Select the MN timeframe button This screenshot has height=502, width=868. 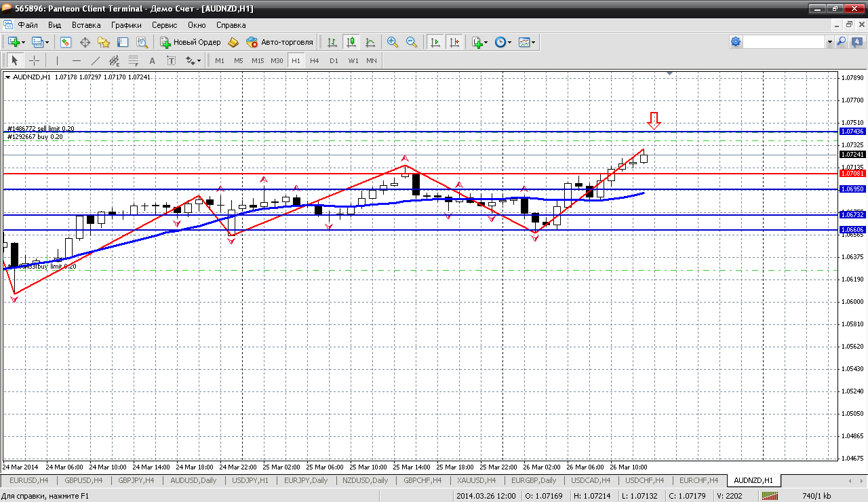pos(372,60)
